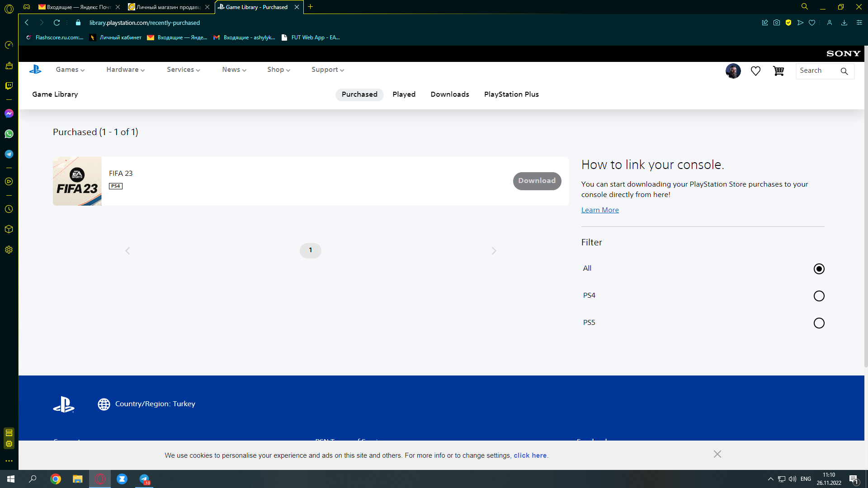Open Telegram in Opera sidebar
The height and width of the screenshot is (488, 868).
[x=9, y=154]
